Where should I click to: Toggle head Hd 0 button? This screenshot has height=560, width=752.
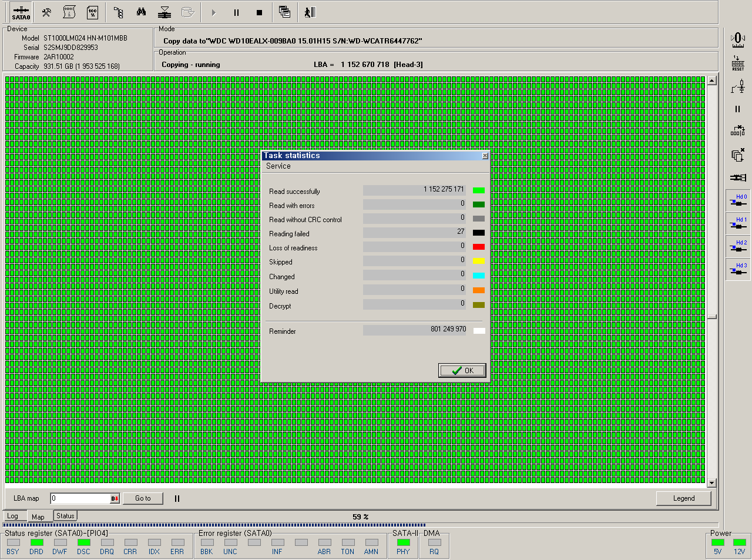[738, 200]
